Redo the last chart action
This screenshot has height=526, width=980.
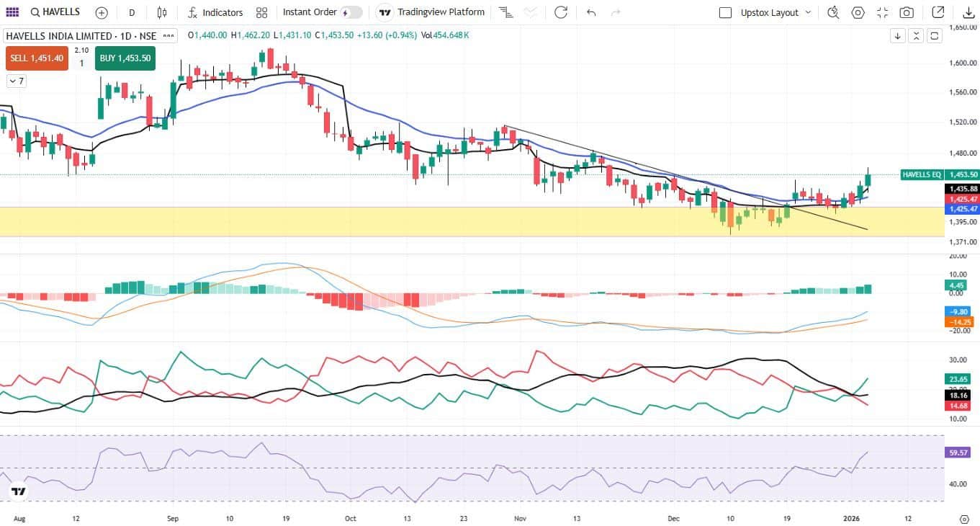tap(616, 12)
